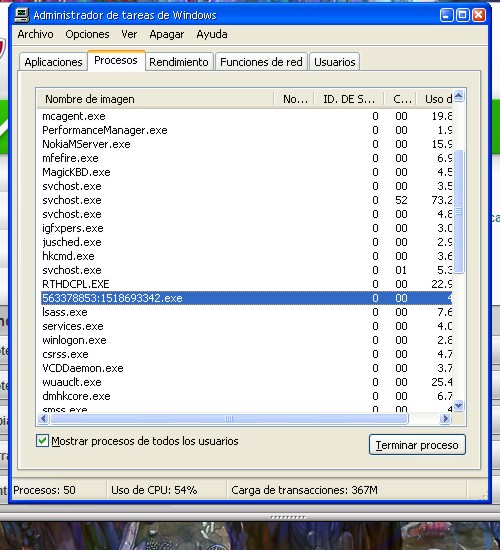Select the csrss.exe process

[247, 354]
